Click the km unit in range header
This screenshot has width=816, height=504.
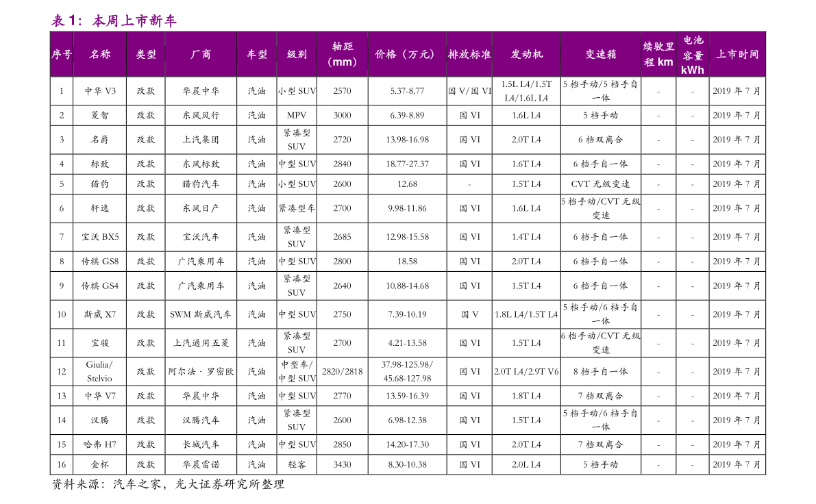click(665, 62)
